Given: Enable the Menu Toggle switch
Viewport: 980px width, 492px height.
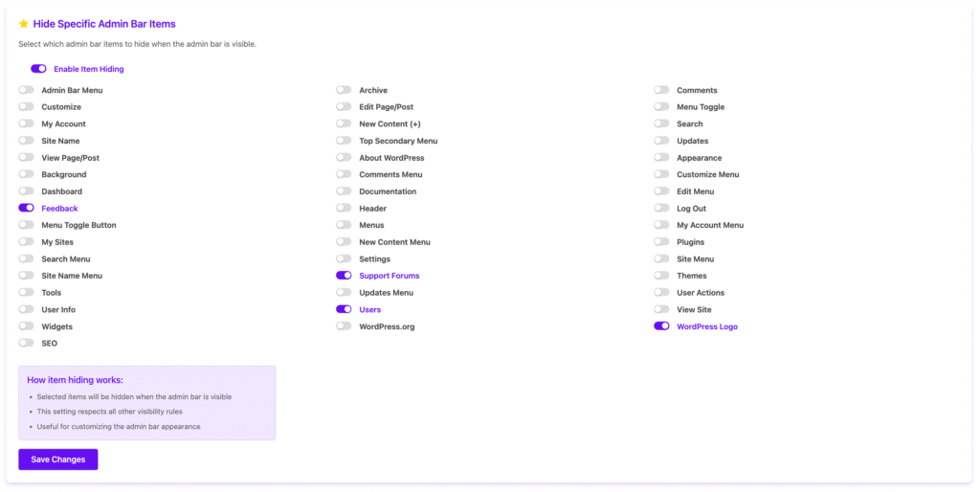Looking at the screenshot, I should [x=662, y=107].
